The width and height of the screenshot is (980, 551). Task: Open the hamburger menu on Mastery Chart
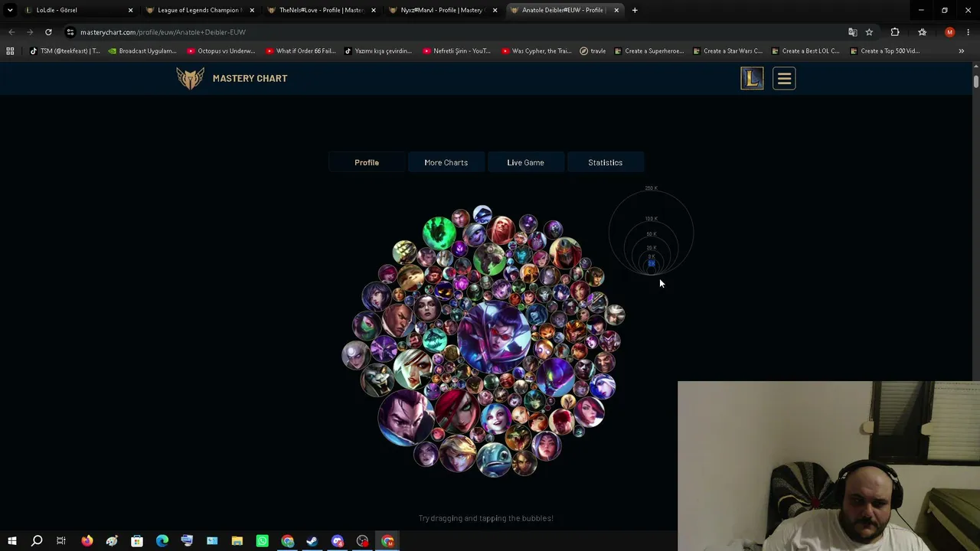[x=784, y=78]
